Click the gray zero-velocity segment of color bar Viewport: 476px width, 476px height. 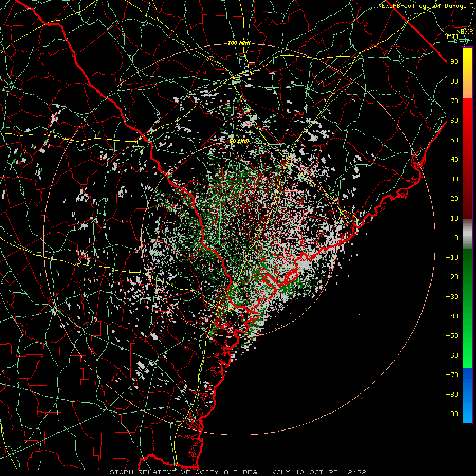(x=467, y=234)
